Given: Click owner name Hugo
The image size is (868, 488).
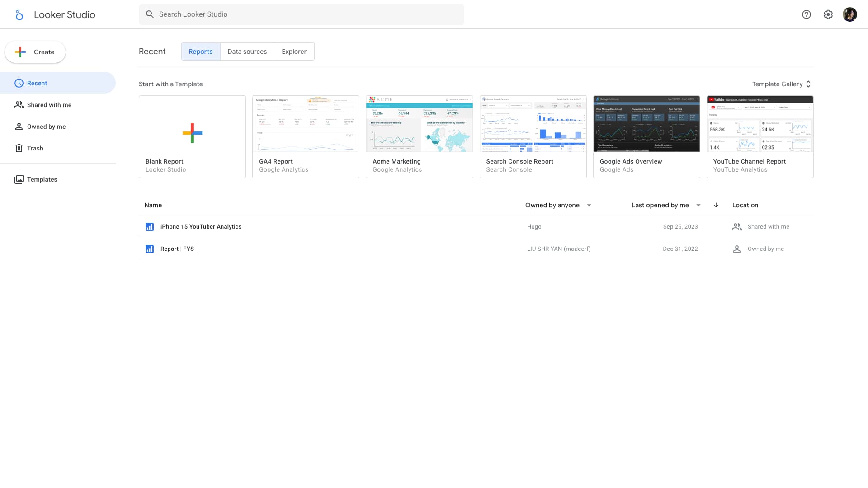Looking at the screenshot, I should [x=534, y=227].
